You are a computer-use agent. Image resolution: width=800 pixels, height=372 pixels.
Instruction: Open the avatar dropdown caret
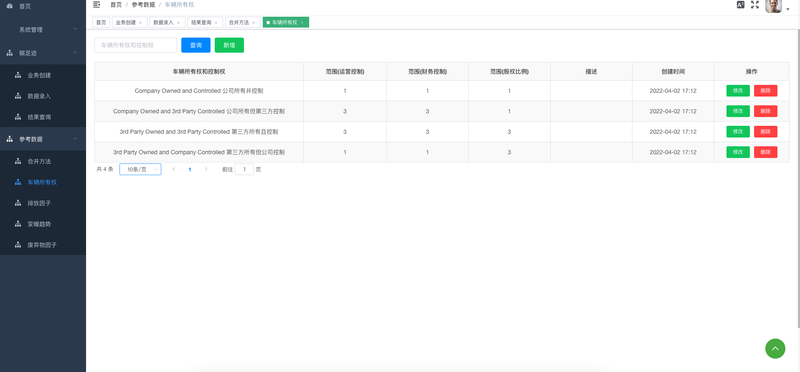(x=788, y=9)
